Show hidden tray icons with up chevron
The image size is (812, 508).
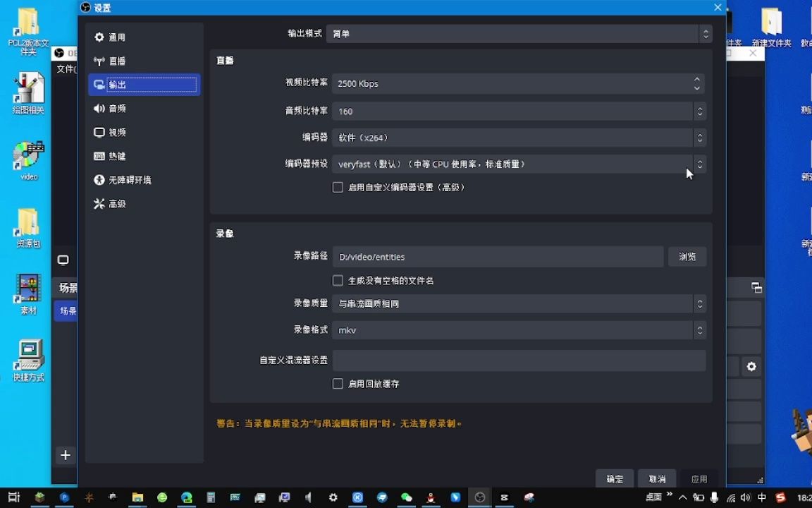coord(682,497)
